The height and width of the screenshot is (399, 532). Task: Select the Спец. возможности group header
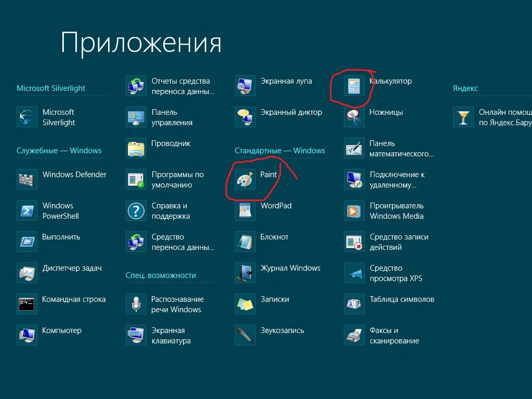[161, 275]
